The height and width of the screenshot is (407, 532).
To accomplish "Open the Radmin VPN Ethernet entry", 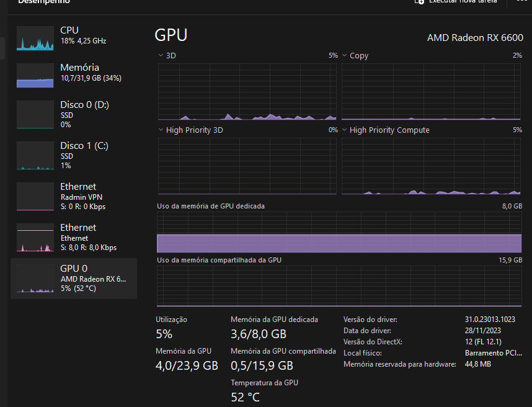I will click(74, 197).
